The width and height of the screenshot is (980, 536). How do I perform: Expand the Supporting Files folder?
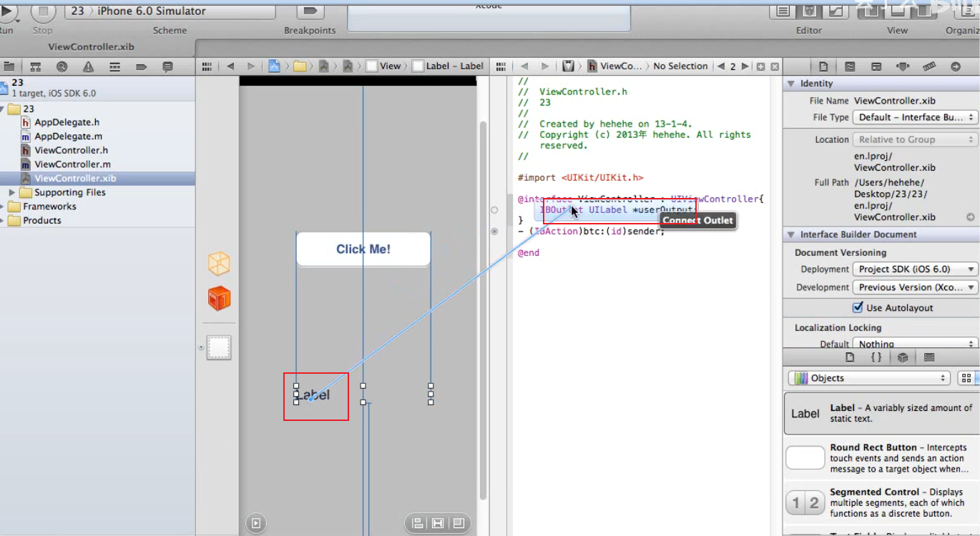click(12, 193)
